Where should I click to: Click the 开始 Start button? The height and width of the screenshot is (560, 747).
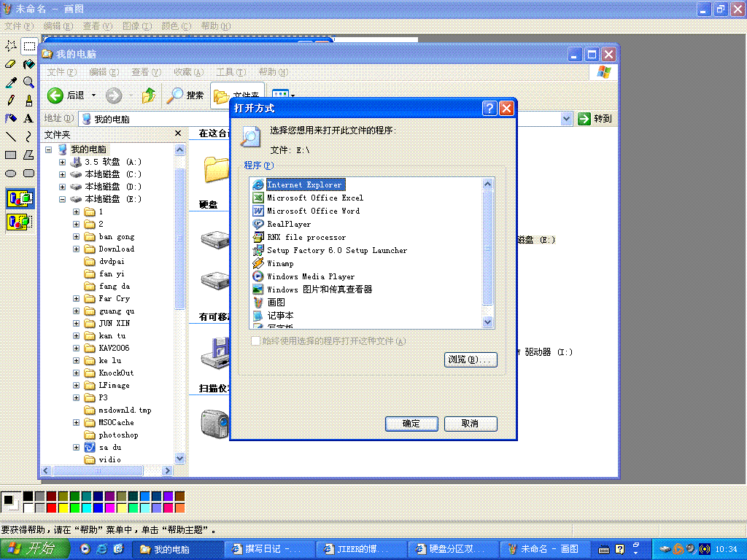click(x=34, y=549)
